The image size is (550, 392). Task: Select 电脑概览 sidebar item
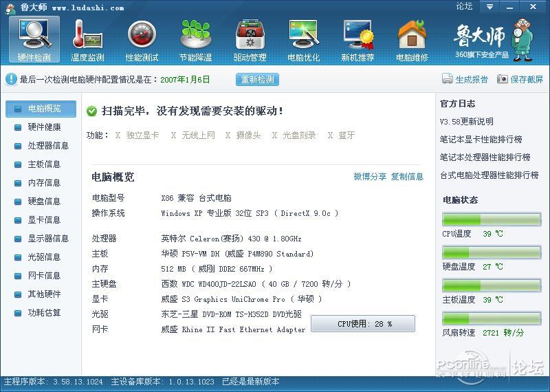pyautogui.click(x=41, y=109)
